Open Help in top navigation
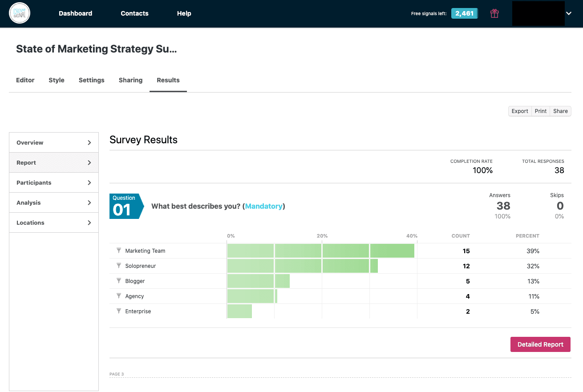The image size is (583, 392). [x=184, y=13]
